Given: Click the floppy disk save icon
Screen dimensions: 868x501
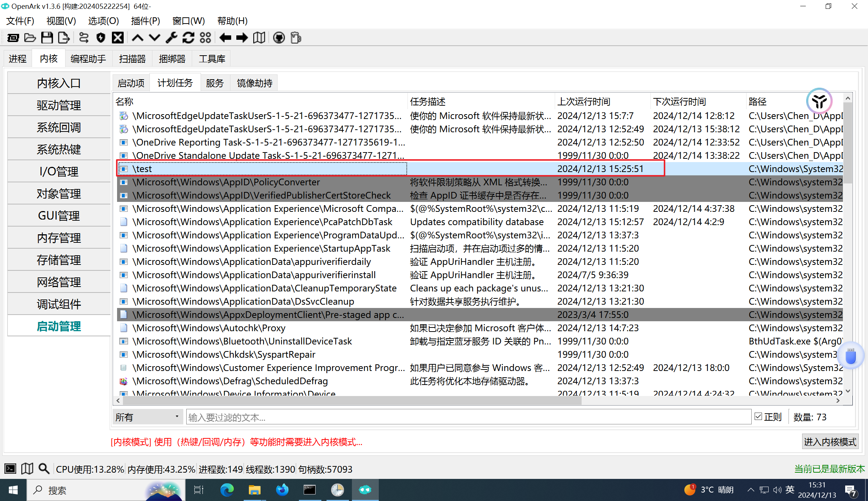Looking at the screenshot, I should click(x=47, y=38).
